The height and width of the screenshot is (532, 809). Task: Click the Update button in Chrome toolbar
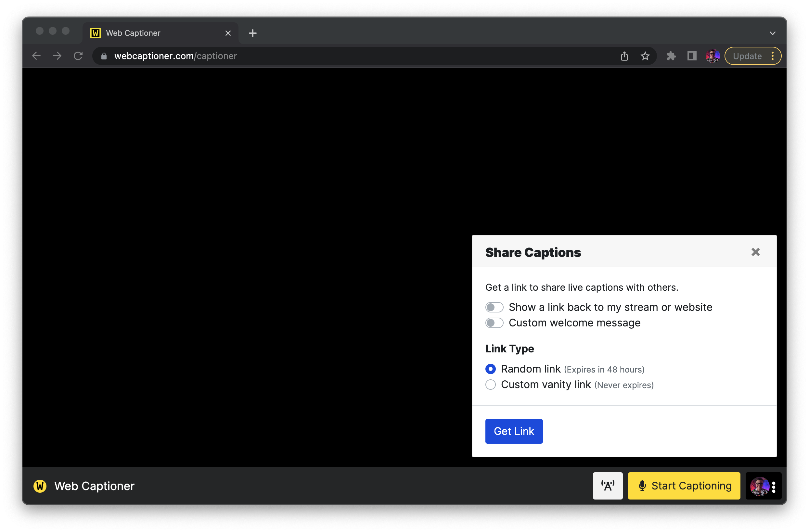point(747,56)
